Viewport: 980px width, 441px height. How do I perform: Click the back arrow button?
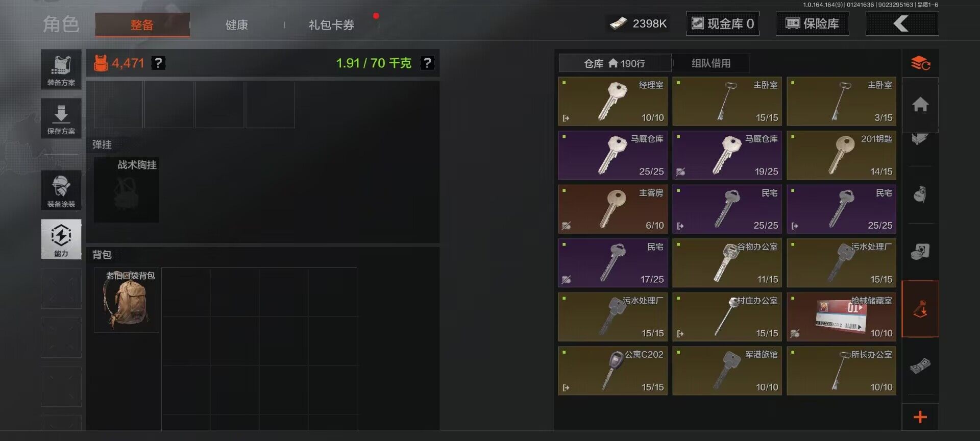pyautogui.click(x=902, y=23)
